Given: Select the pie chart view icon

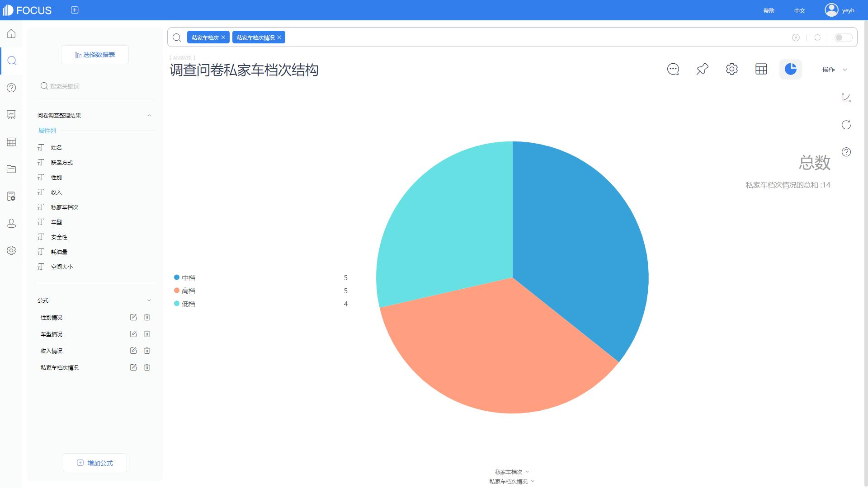Looking at the screenshot, I should coord(790,69).
